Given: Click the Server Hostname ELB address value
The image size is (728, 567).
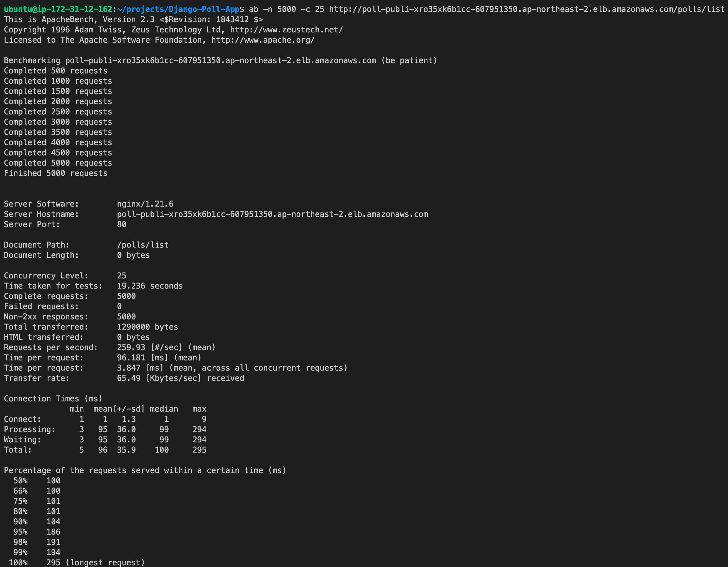Looking at the screenshot, I should [272, 214].
